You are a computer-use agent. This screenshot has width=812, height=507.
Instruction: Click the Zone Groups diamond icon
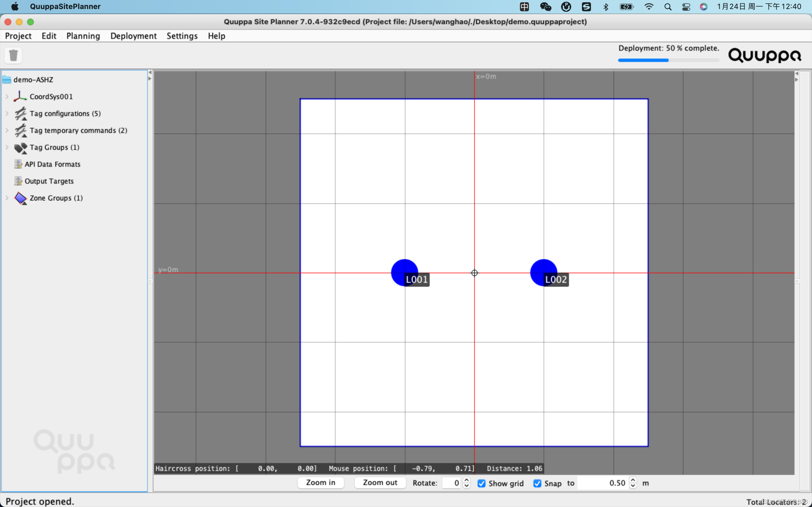tap(21, 198)
